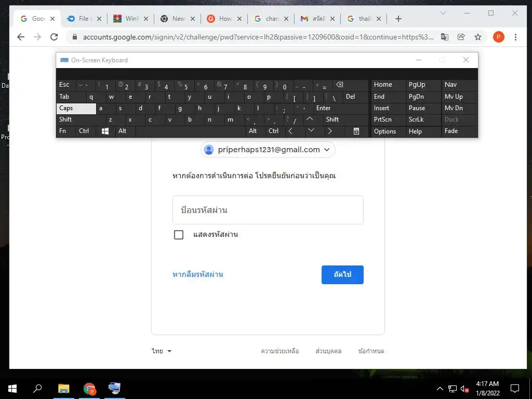
Task: Bookmark this page with star icon
Action: (478, 37)
